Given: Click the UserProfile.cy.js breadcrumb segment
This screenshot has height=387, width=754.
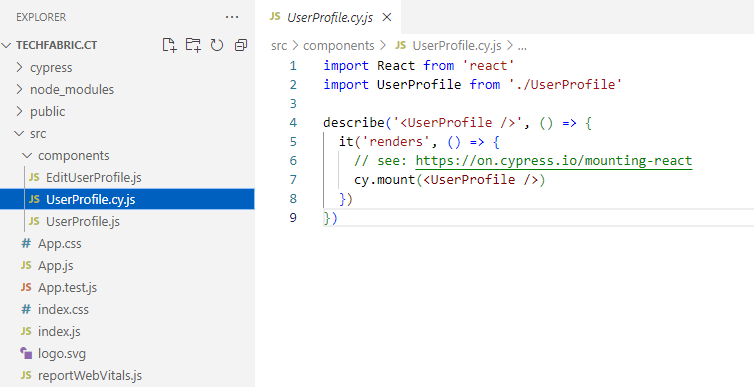Looking at the screenshot, I should pos(457,46).
